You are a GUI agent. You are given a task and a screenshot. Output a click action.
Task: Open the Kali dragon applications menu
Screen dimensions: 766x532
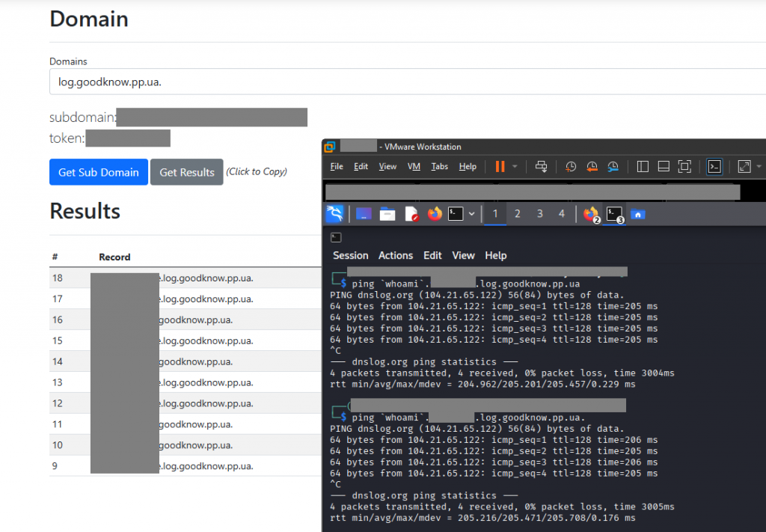[x=334, y=214]
